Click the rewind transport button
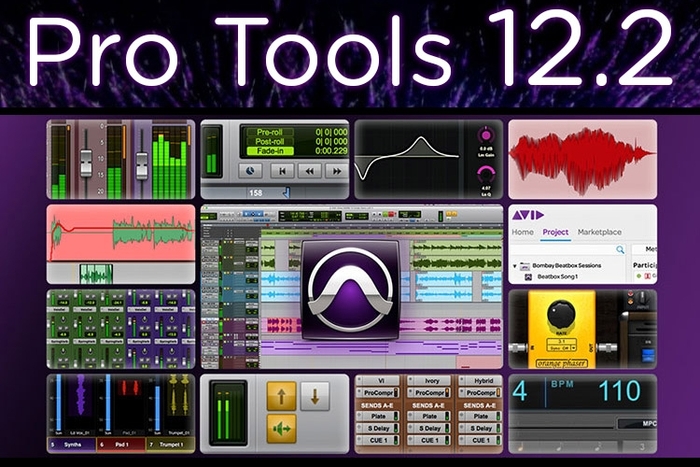700x467 pixels. click(309, 171)
